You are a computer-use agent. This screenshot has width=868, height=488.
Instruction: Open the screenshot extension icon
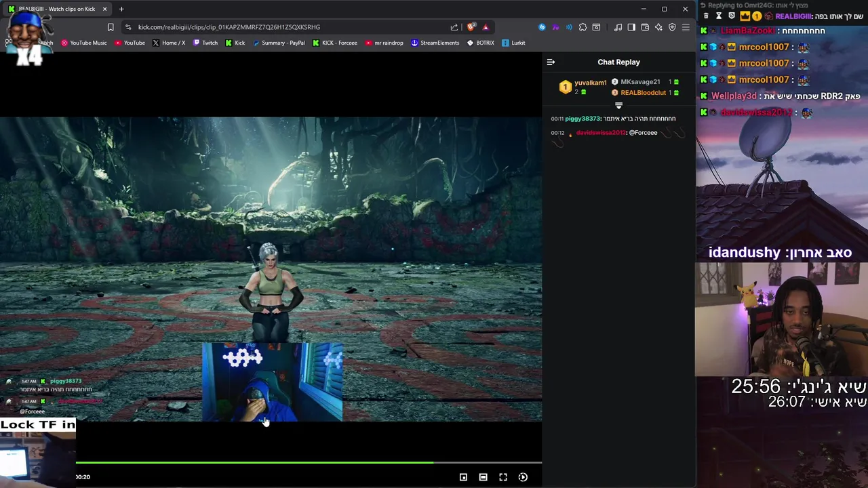596,27
